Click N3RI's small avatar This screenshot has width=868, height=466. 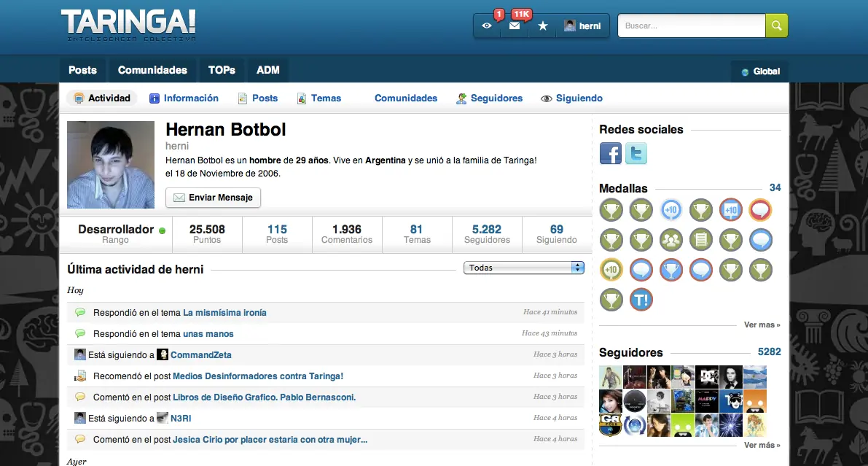click(163, 418)
